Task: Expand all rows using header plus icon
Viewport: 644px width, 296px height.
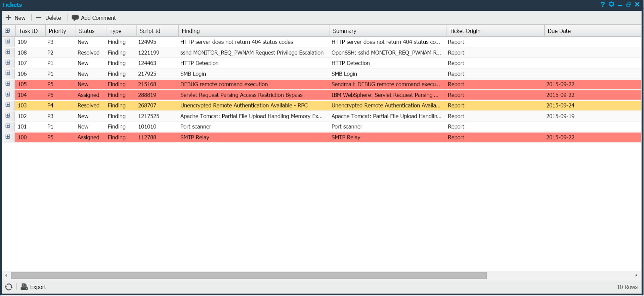Action: [x=7, y=31]
